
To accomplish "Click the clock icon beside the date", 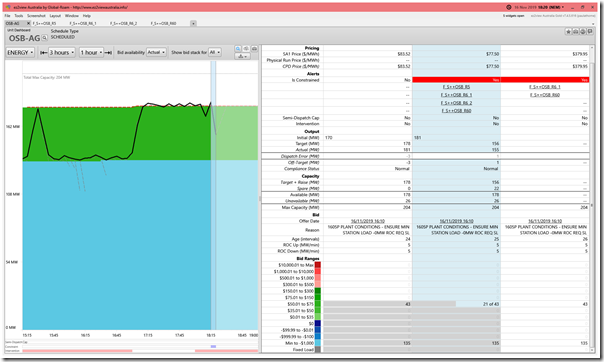I will 509,7.
